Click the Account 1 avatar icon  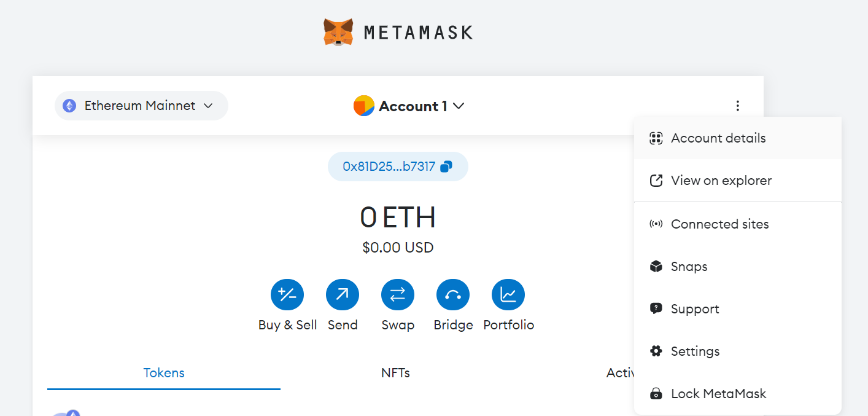[x=364, y=106]
